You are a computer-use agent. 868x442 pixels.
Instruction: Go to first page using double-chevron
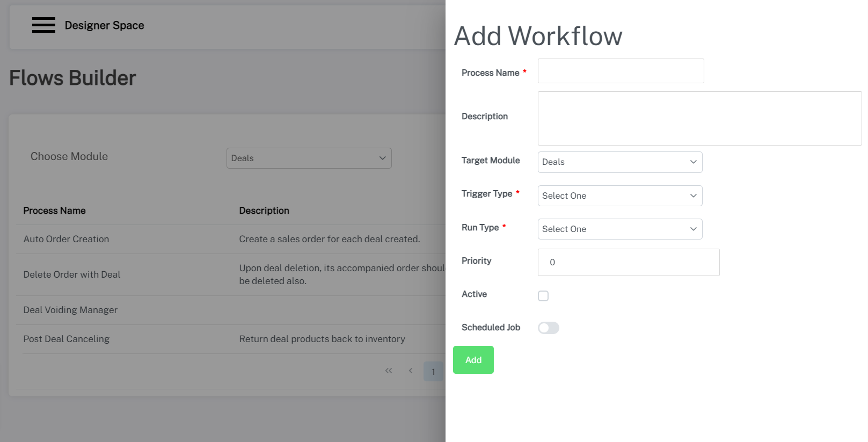point(389,371)
